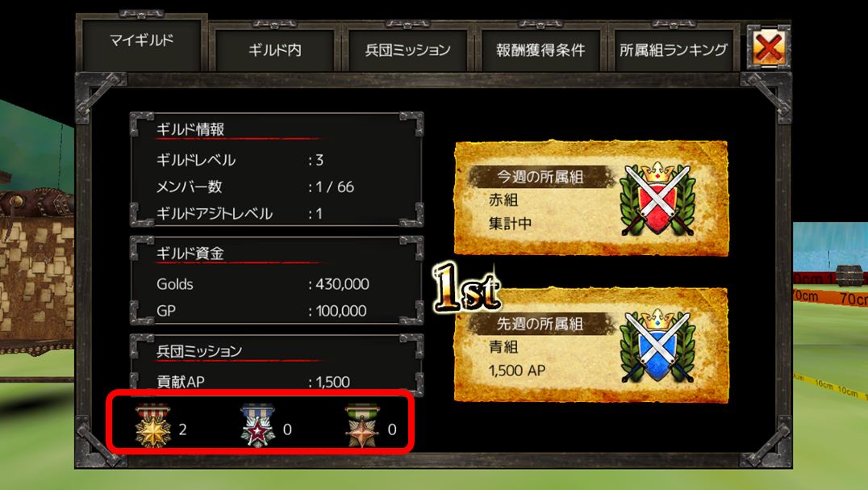Viewport: 868px width, 490px height.
Task: Click the ギルド情報 panel header
Action: tap(190, 129)
